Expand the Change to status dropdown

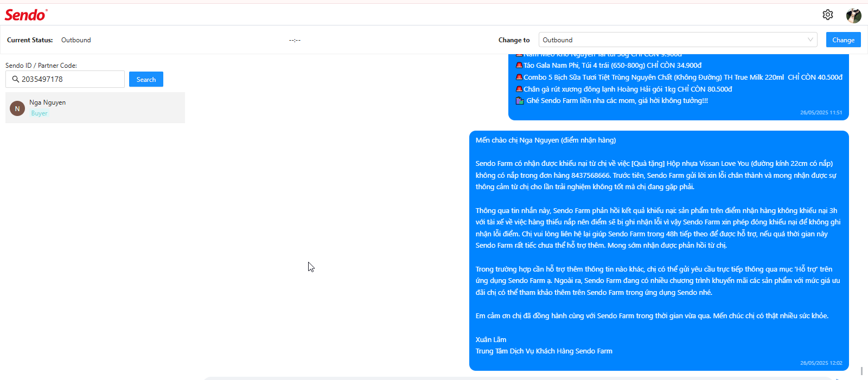[x=678, y=40]
